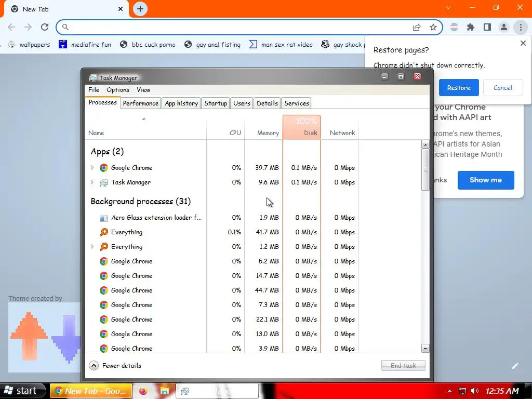
Task: Click the share page icon in address bar
Action: click(417, 27)
